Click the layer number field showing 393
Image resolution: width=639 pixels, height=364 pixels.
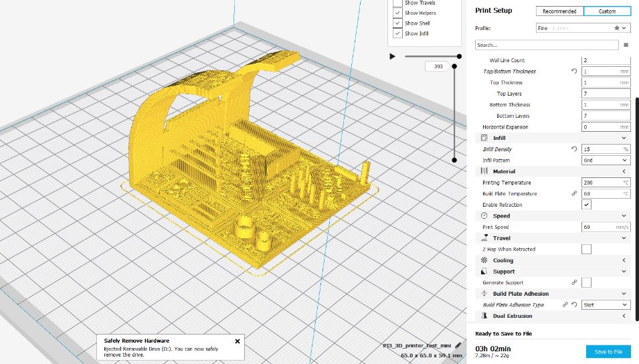click(x=438, y=66)
